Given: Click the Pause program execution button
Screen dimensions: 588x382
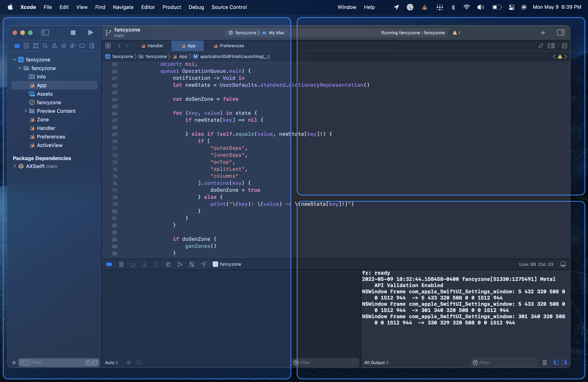Looking at the screenshot, I should pos(121,264).
